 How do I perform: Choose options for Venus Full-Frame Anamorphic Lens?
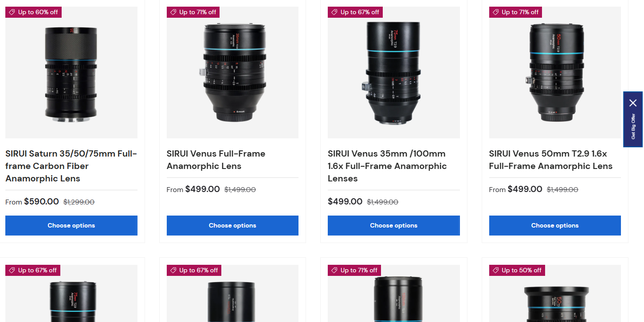232,225
